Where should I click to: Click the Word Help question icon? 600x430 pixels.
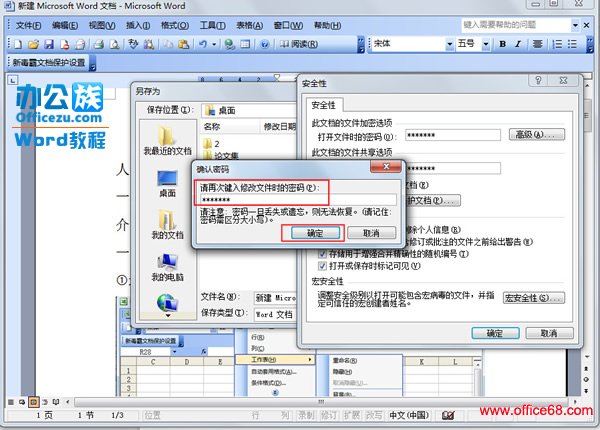point(264,44)
